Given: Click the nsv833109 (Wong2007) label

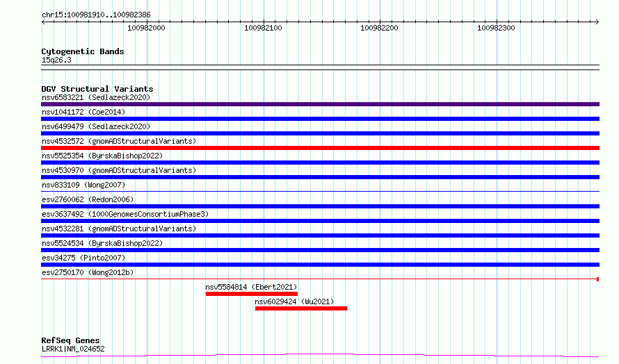Looking at the screenshot, I should point(83,185).
